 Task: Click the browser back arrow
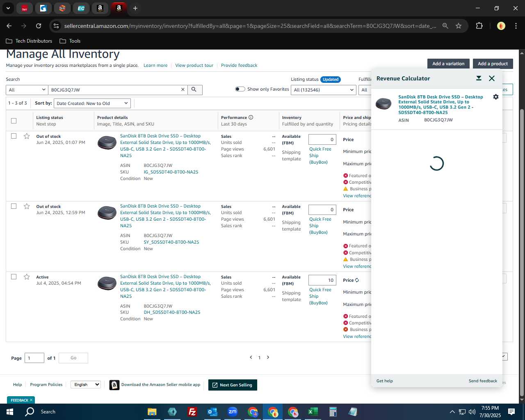tap(9, 26)
